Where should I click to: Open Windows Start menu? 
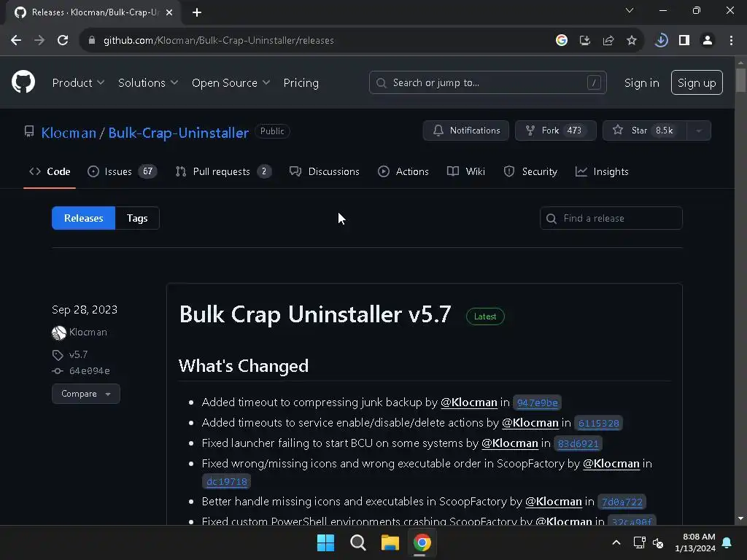[x=326, y=542]
